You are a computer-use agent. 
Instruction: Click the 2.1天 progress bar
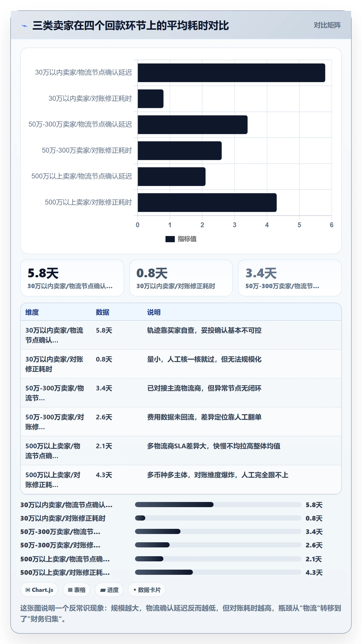click(218, 559)
